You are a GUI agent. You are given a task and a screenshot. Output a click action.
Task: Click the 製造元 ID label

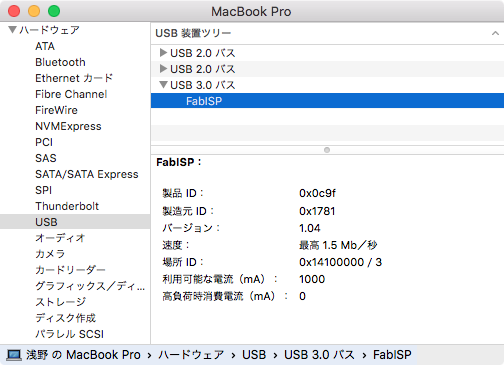point(188,211)
